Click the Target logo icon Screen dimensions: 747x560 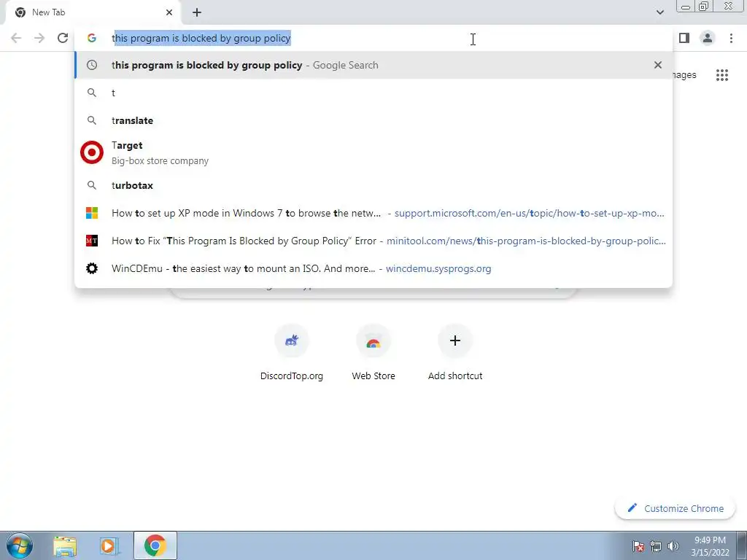point(91,152)
